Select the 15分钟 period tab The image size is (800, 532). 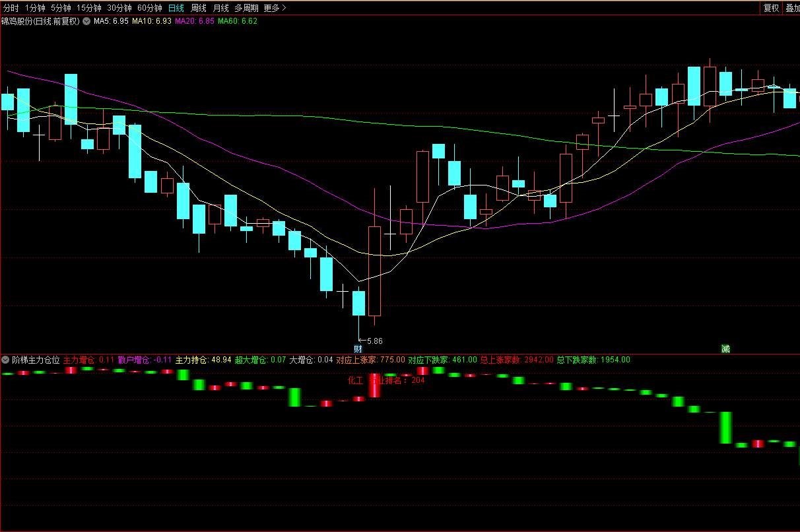tap(89, 8)
